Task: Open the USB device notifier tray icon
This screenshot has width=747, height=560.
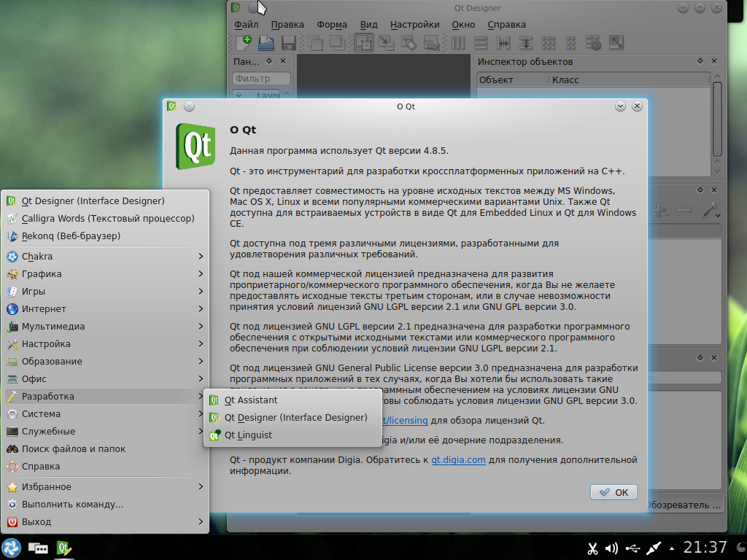Action: coord(632,548)
